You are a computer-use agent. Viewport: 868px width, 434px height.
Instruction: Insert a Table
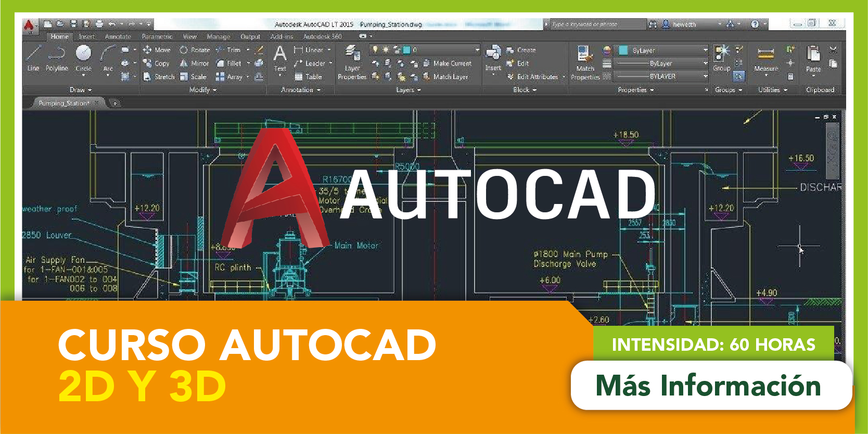pos(308,77)
